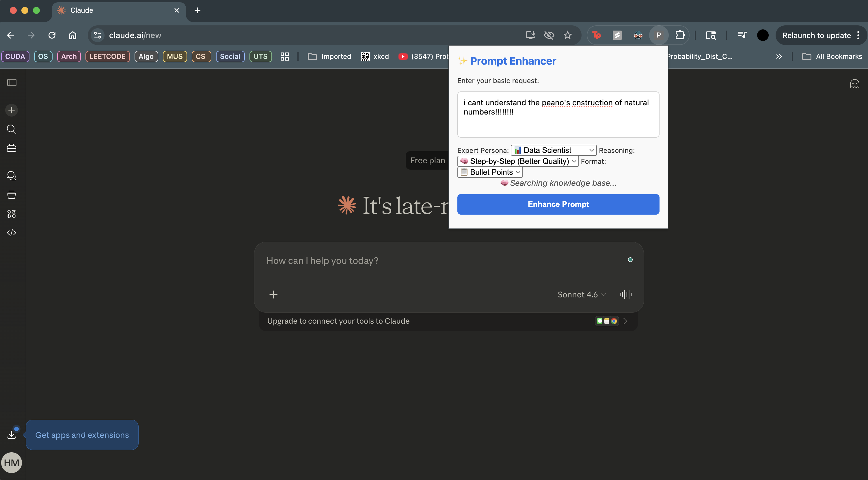Click the voice mode waveform icon
Image resolution: width=868 pixels, height=480 pixels.
point(625,295)
